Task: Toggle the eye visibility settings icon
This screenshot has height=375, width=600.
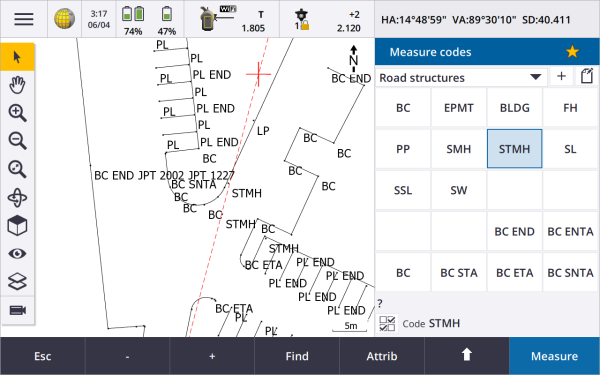Action: (x=17, y=254)
